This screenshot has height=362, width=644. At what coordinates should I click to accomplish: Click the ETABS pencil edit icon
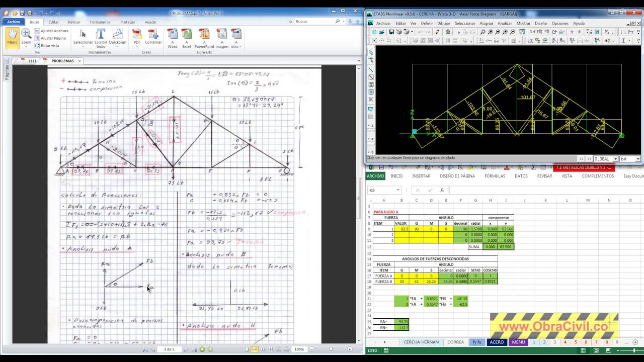[x=437, y=32]
